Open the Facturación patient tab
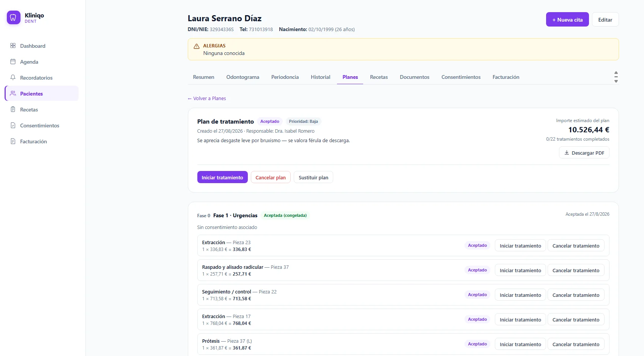Viewport: 644px width, 356px height. [x=506, y=77]
